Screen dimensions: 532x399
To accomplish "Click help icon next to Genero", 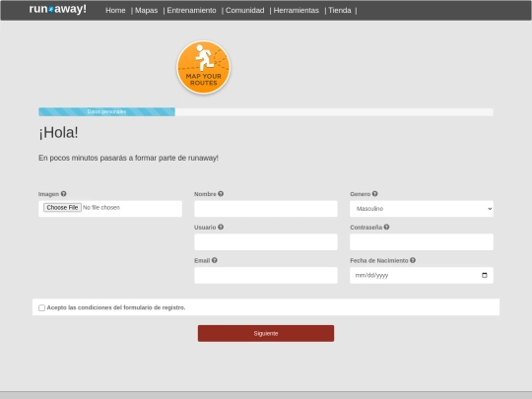I will click(x=374, y=194).
